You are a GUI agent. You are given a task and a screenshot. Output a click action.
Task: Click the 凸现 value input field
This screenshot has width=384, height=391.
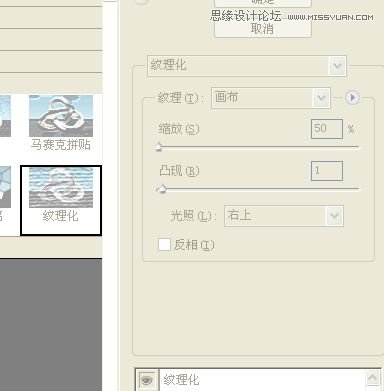pos(327,171)
